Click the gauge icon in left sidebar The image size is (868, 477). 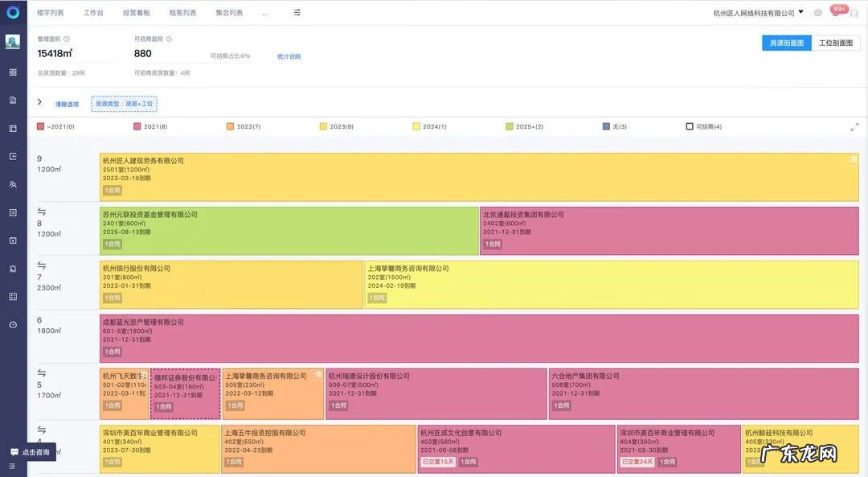tap(13, 324)
